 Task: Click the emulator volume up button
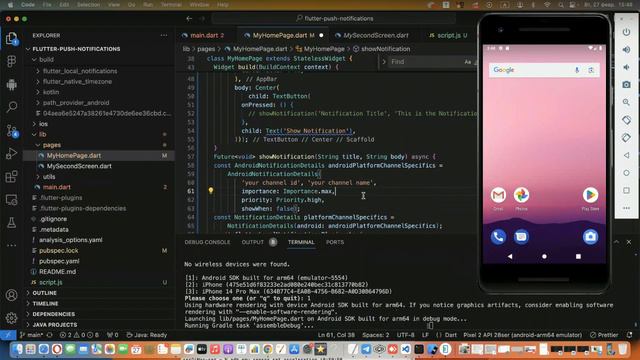pos(626,50)
